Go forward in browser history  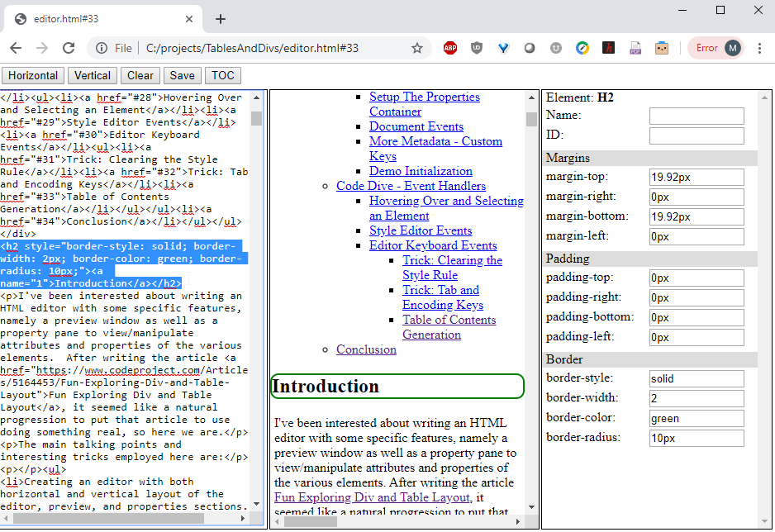pos(42,48)
